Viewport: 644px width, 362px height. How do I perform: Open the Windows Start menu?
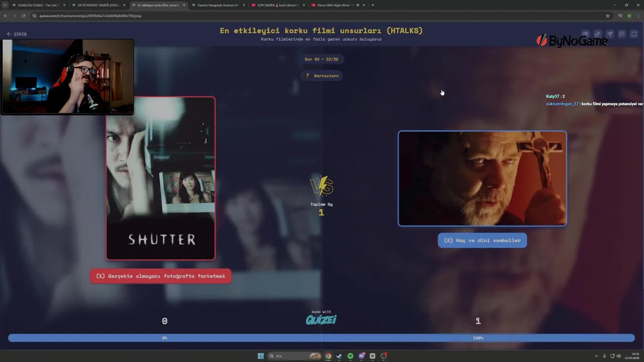[261, 356]
